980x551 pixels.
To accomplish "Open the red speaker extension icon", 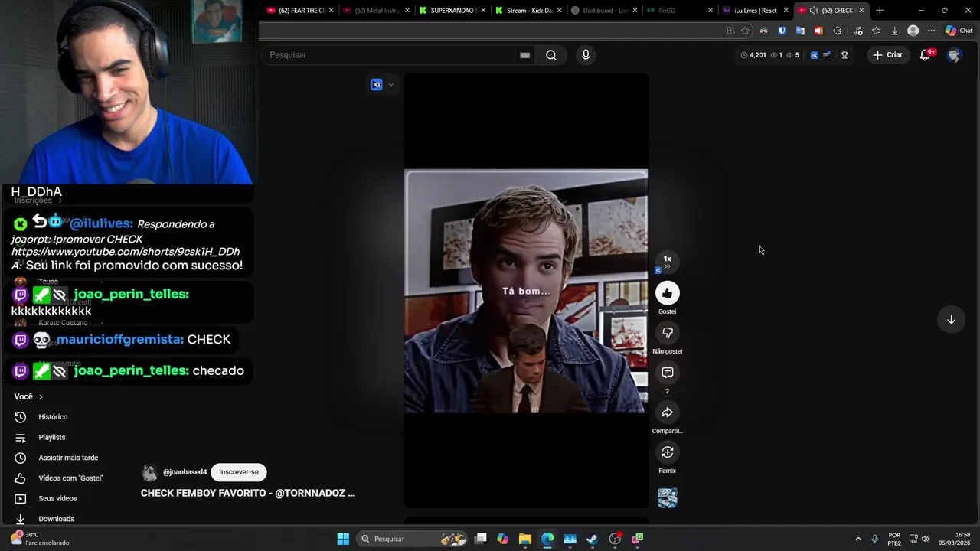I will tap(818, 31).
